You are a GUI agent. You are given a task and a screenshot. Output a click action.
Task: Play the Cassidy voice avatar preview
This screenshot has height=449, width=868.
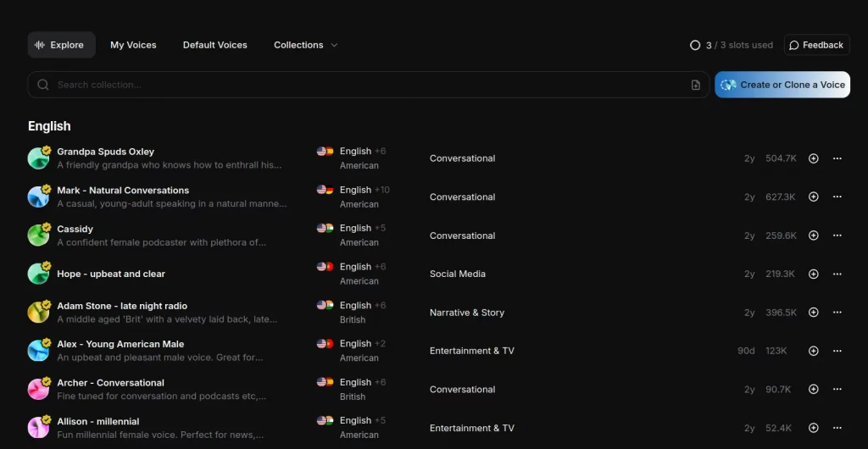pyautogui.click(x=38, y=236)
